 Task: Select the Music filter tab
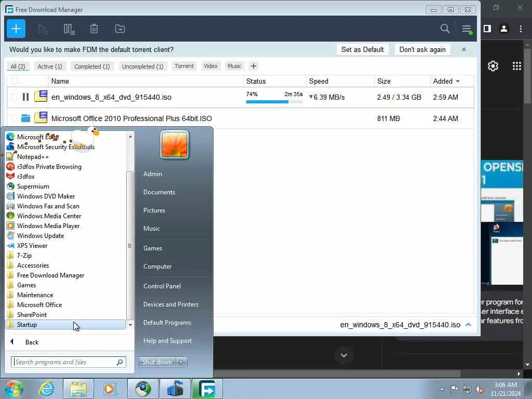234,66
